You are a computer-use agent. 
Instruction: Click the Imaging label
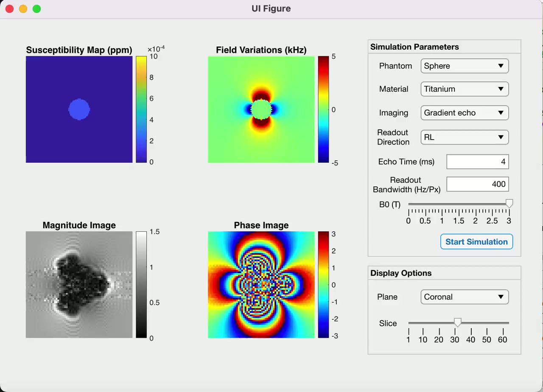tap(394, 113)
